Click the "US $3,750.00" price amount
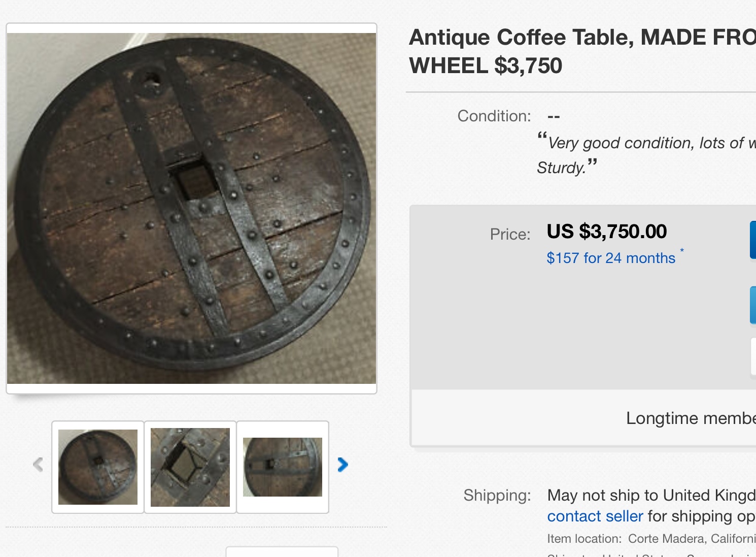The width and height of the screenshot is (756, 557). click(x=607, y=232)
